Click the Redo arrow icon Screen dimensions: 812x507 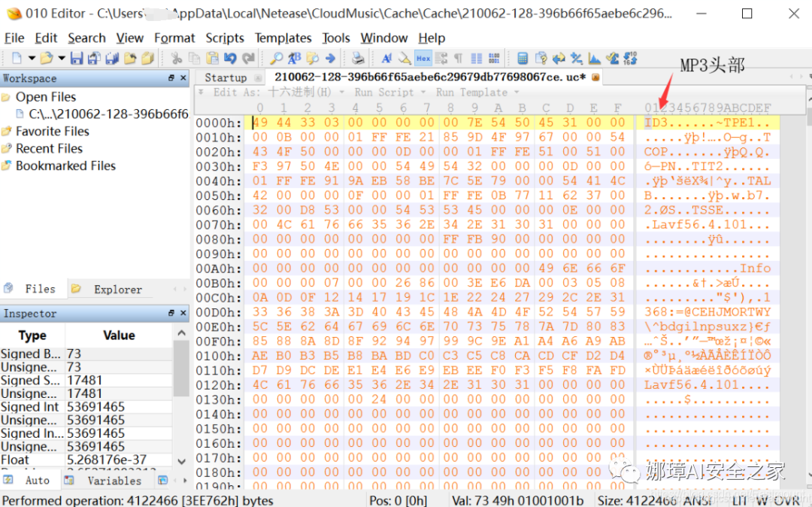[249, 58]
